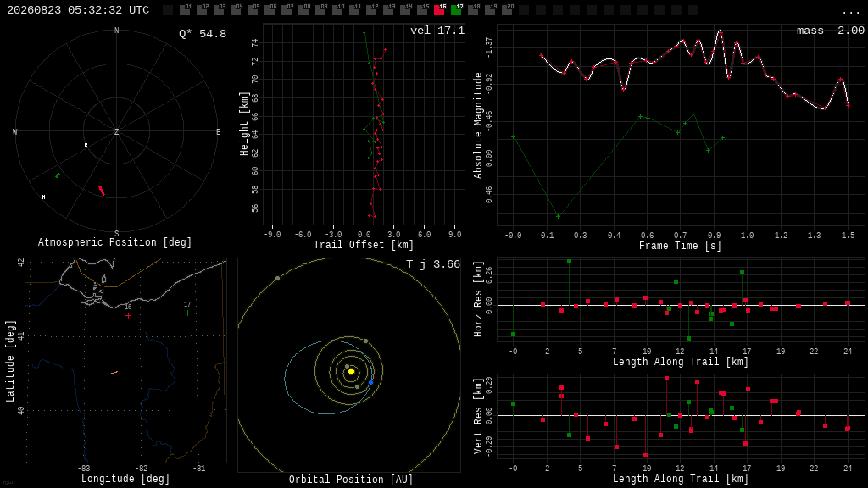Click the green meteor trail on sky plot
Screen dimensions: 868x488
click(58, 175)
